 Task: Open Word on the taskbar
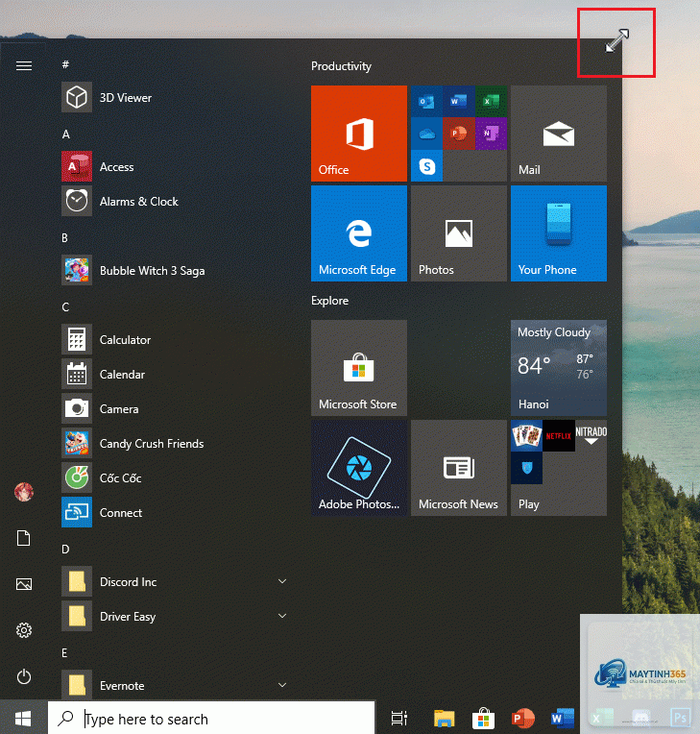coord(563,718)
